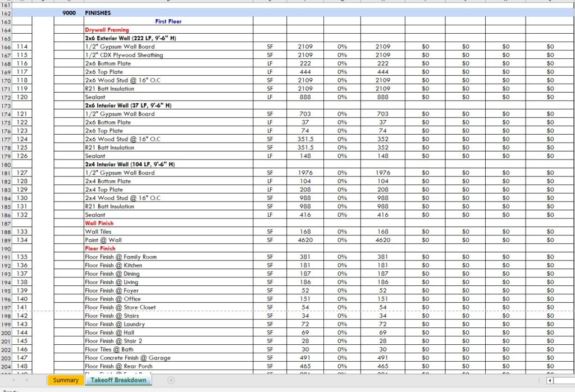Screen dimensions: 575x392
Task: Select the 2x4 Interior Wall (104 LF) heading
Action: coord(168,165)
